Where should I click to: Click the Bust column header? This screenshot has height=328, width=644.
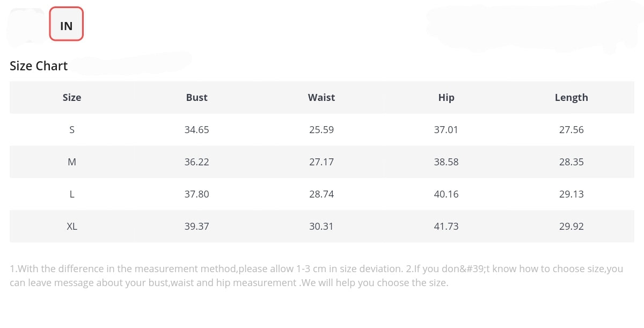coord(196,98)
